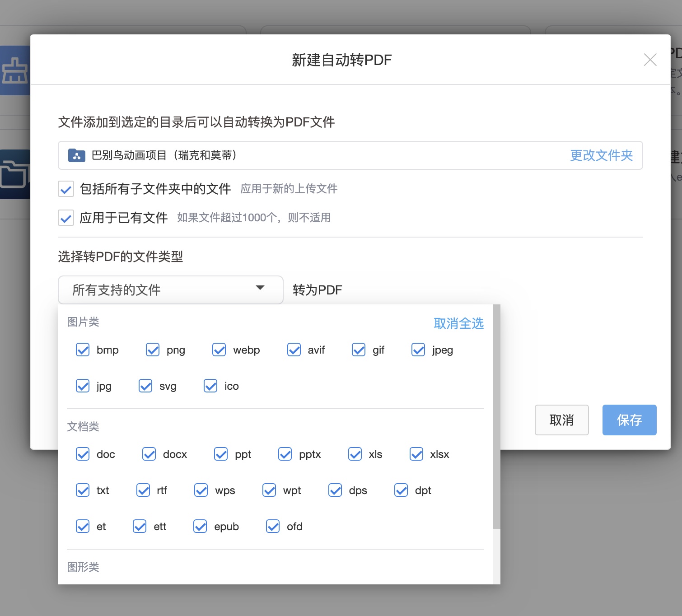
Task: Uncheck the xls checkbox
Action: [x=355, y=454]
